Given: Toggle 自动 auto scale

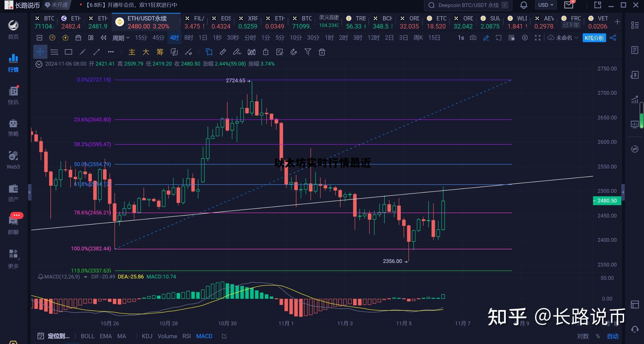Looking at the screenshot, I should [x=613, y=336].
